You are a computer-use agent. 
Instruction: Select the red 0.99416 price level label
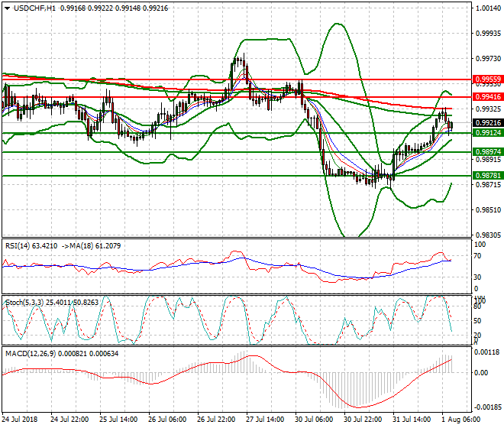point(488,96)
